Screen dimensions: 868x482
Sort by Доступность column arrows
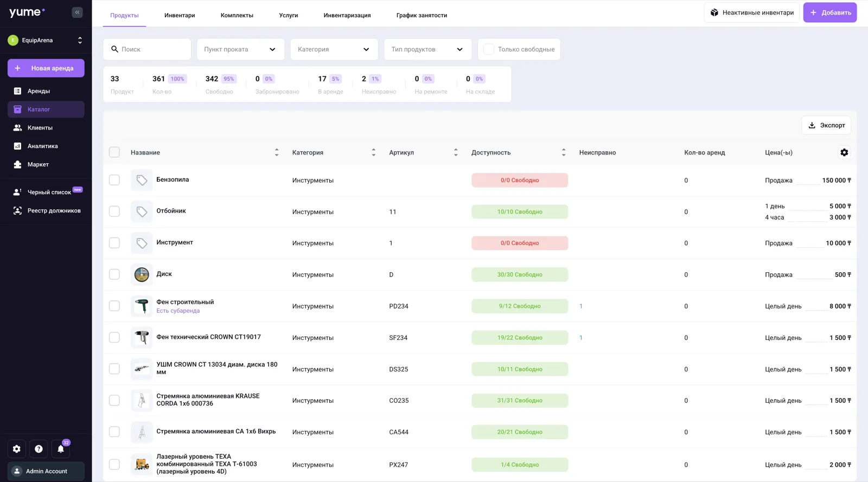coord(564,152)
